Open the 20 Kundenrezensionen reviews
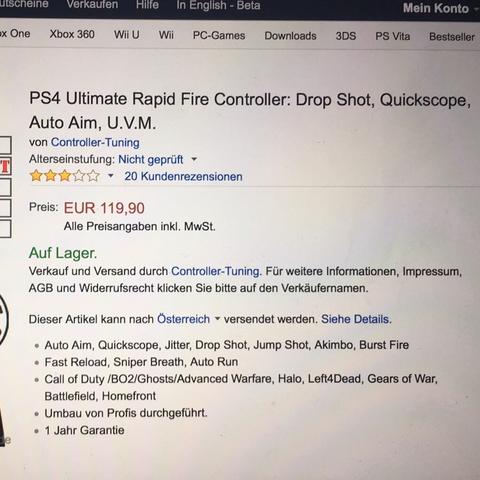The height and width of the screenshot is (480, 480). point(183,177)
